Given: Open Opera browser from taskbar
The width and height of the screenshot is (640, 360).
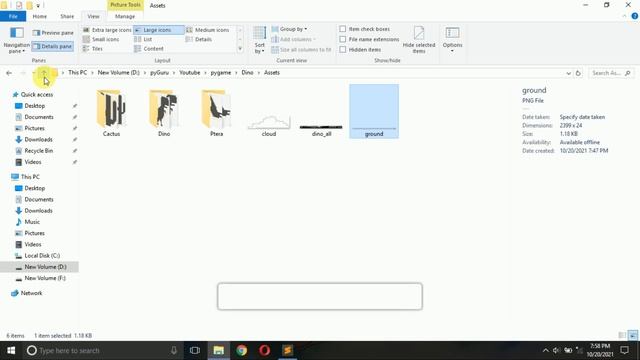Looking at the screenshot, I should pyautogui.click(x=264, y=351).
